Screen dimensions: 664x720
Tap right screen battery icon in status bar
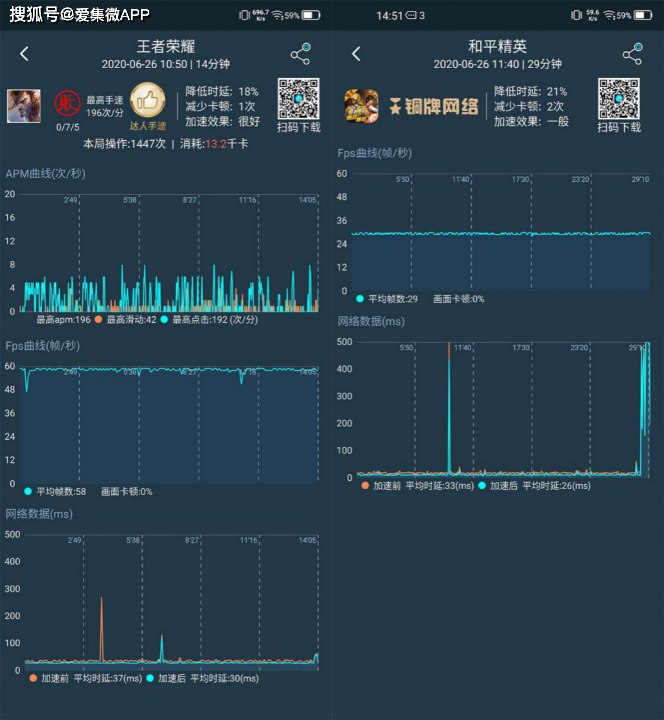[x=642, y=16]
